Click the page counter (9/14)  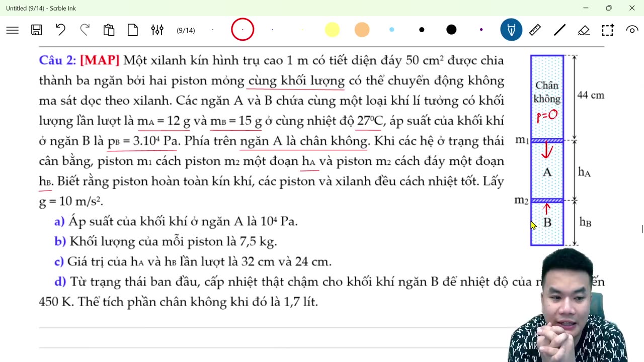click(x=186, y=31)
